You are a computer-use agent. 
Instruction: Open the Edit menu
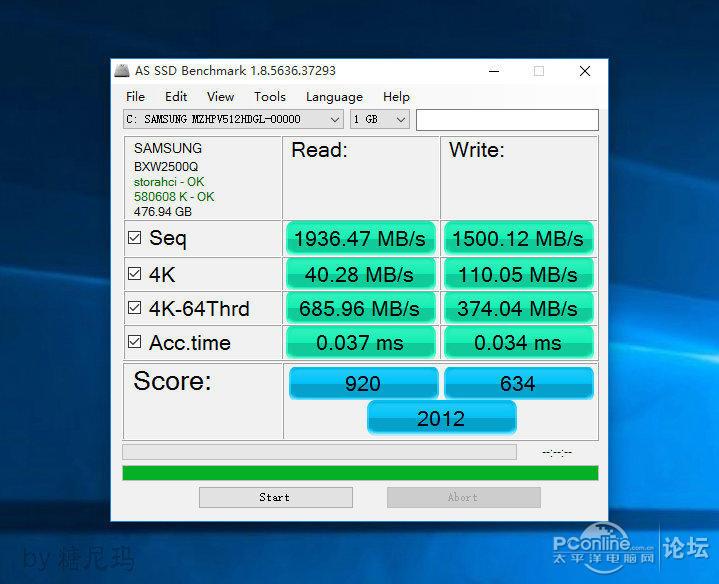tap(176, 97)
